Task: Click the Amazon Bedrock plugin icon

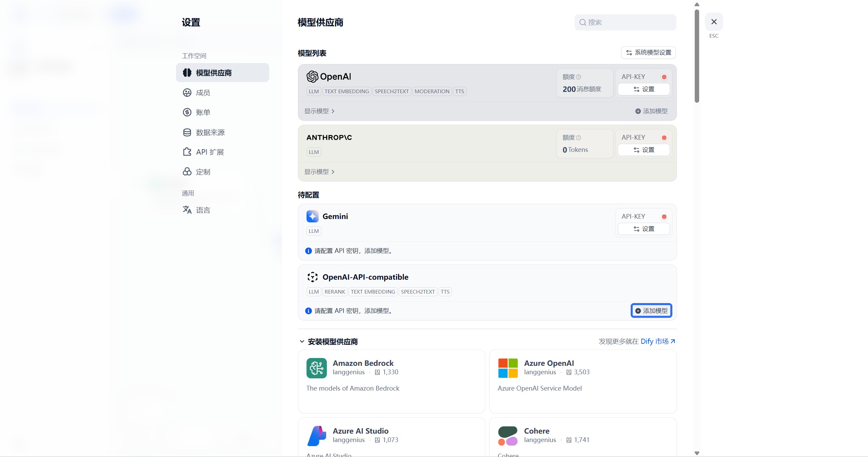Action: click(x=316, y=368)
